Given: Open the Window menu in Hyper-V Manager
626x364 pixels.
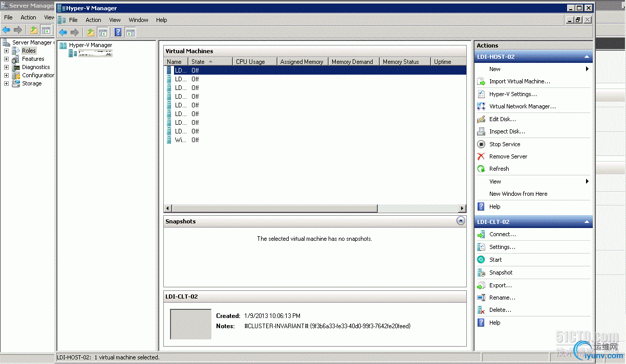Looking at the screenshot, I should click(138, 20).
